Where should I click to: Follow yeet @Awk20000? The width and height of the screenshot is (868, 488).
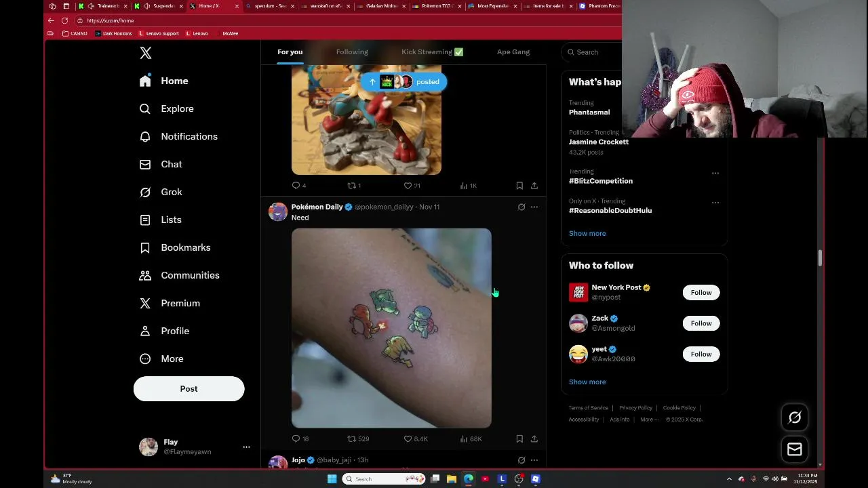(701, 354)
